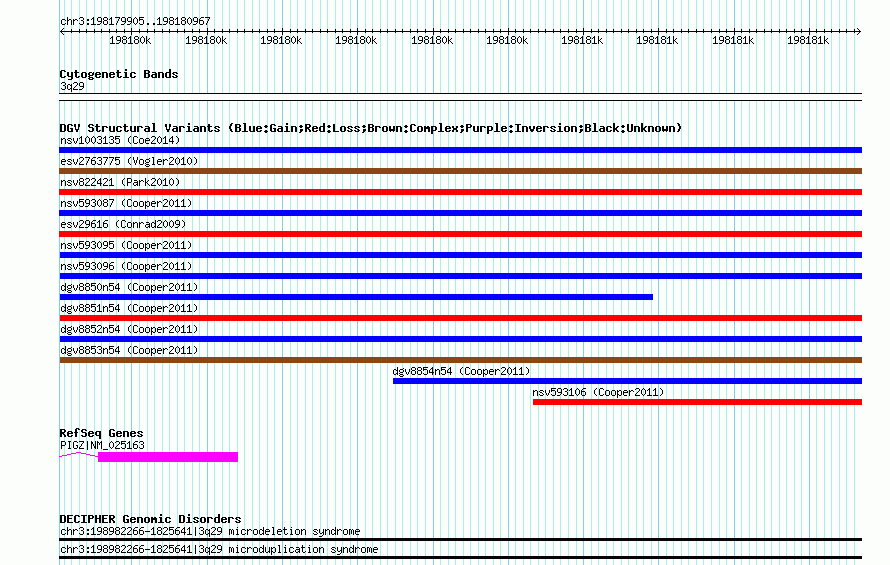This screenshot has height=565, width=890.
Task: Click the first 198181k ruler tick label
Action: pos(582,40)
